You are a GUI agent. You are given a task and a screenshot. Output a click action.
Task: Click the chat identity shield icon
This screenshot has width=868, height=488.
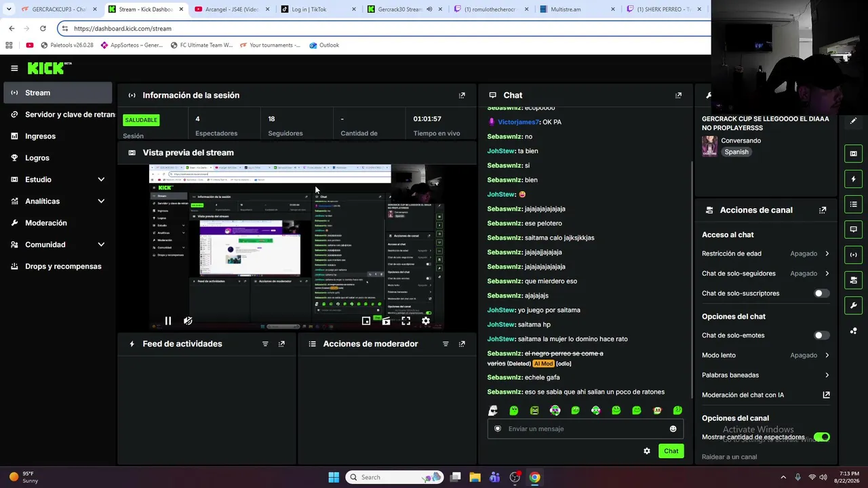(498, 429)
